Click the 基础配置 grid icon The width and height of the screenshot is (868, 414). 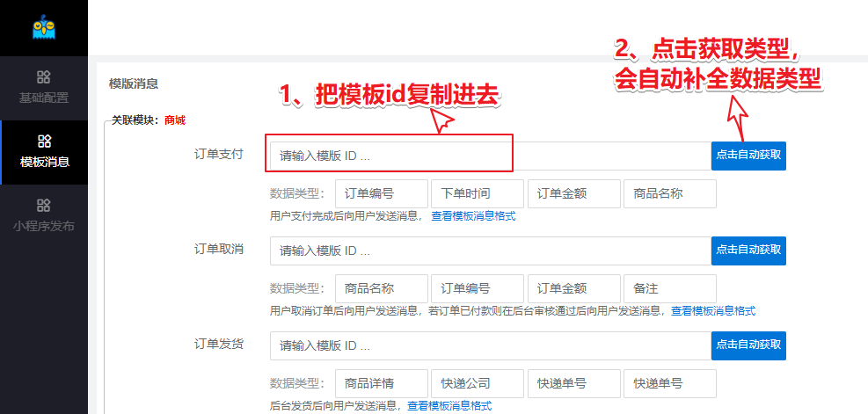pyautogui.click(x=44, y=76)
